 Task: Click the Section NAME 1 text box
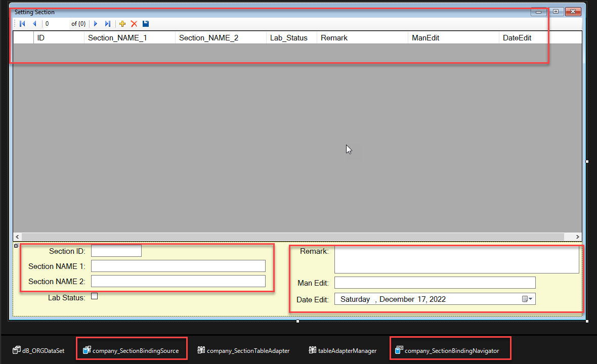(178, 266)
